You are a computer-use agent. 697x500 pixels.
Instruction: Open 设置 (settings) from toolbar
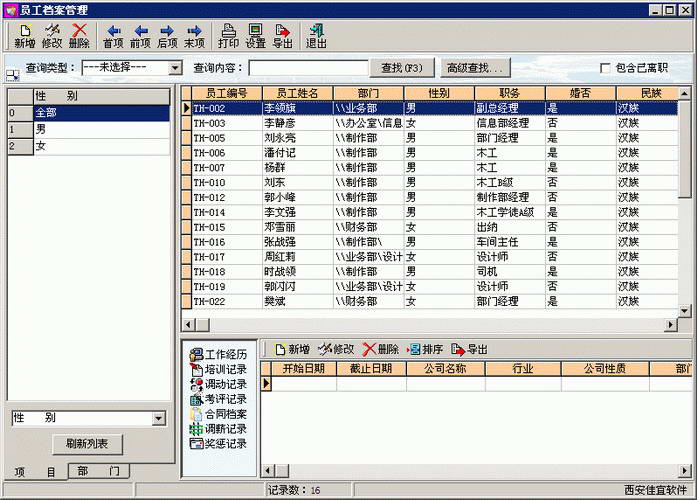pos(256,36)
